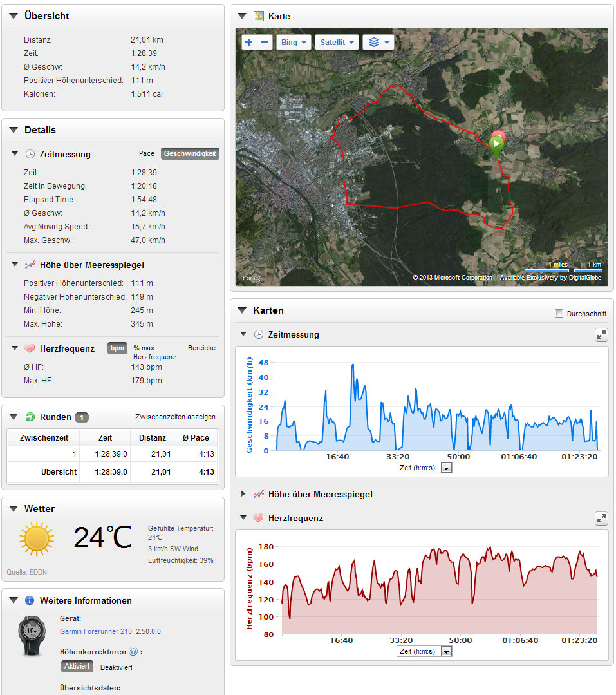This screenshot has width=616, height=695.
Task: Open the Bing map provider dropdown
Action: (294, 43)
